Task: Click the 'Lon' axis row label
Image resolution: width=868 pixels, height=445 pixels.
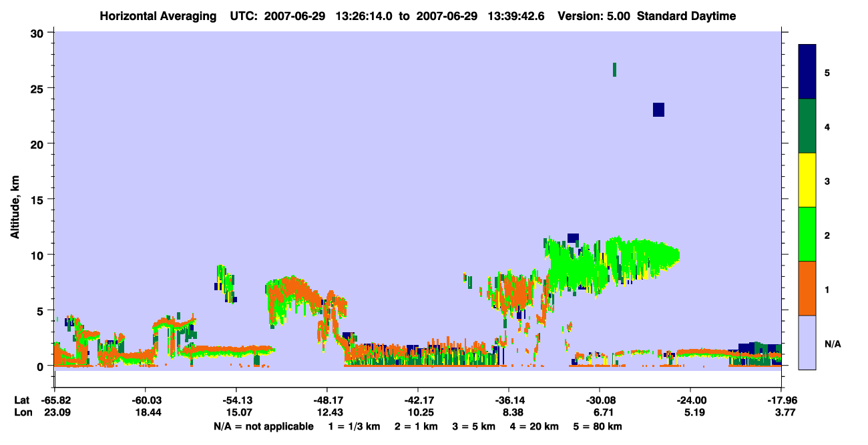Action: point(22,412)
